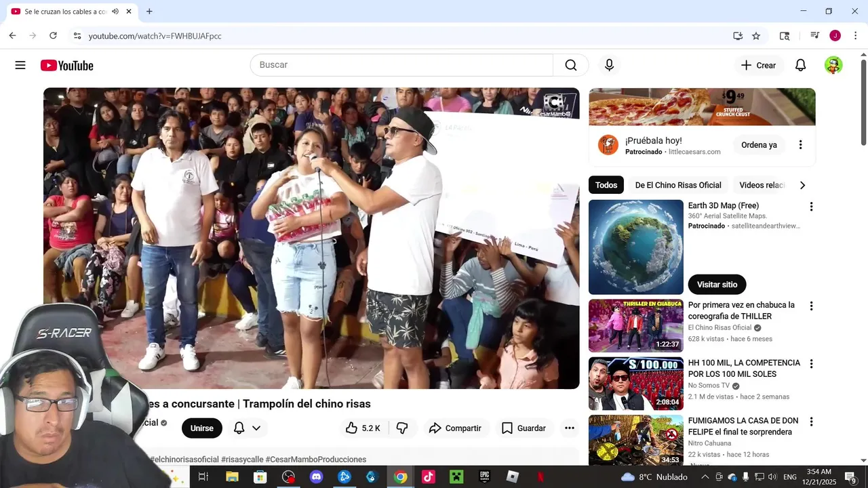Open options for FUMIGAMOS video

(x=811, y=422)
